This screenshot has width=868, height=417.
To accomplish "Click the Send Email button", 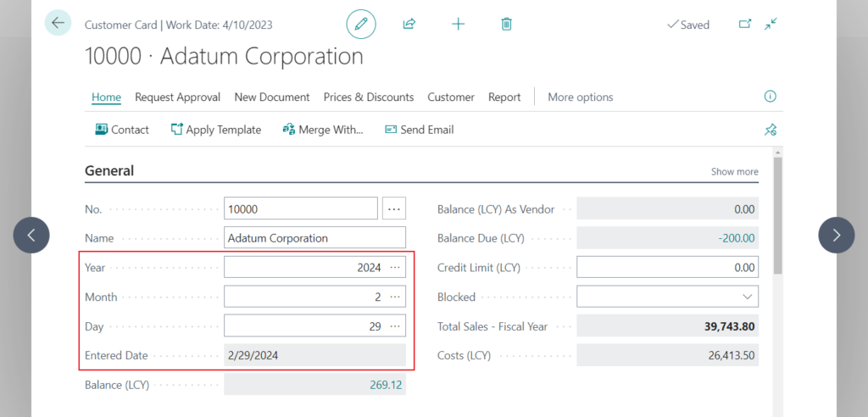I will point(419,130).
